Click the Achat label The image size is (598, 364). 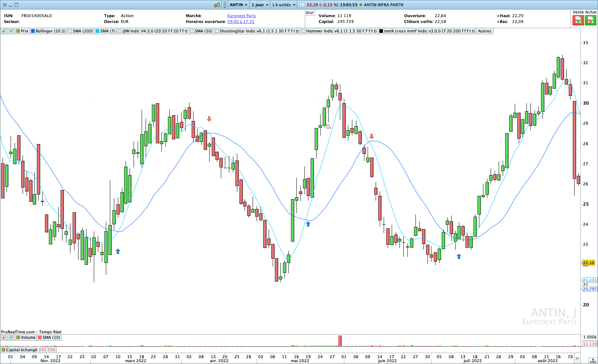(x=591, y=12)
